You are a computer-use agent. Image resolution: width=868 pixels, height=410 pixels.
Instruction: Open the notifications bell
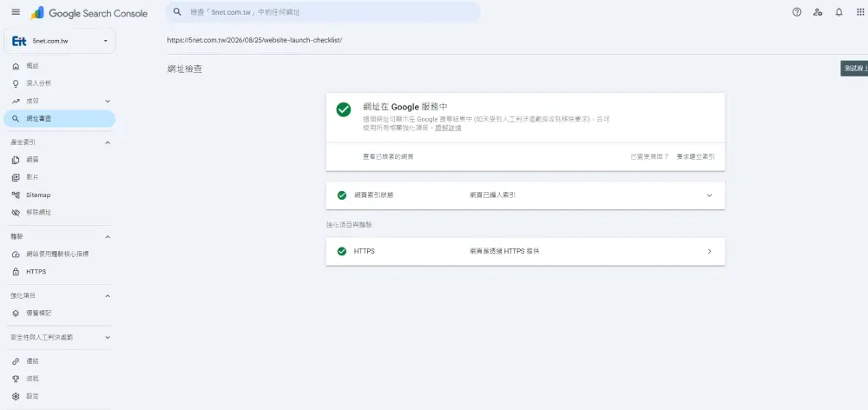tap(839, 12)
